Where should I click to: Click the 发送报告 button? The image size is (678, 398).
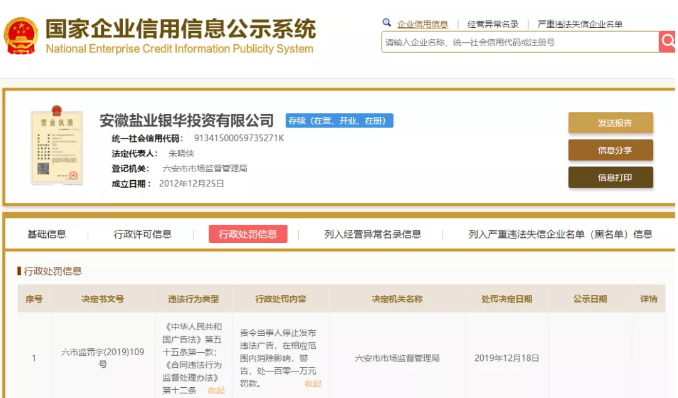[611, 123]
